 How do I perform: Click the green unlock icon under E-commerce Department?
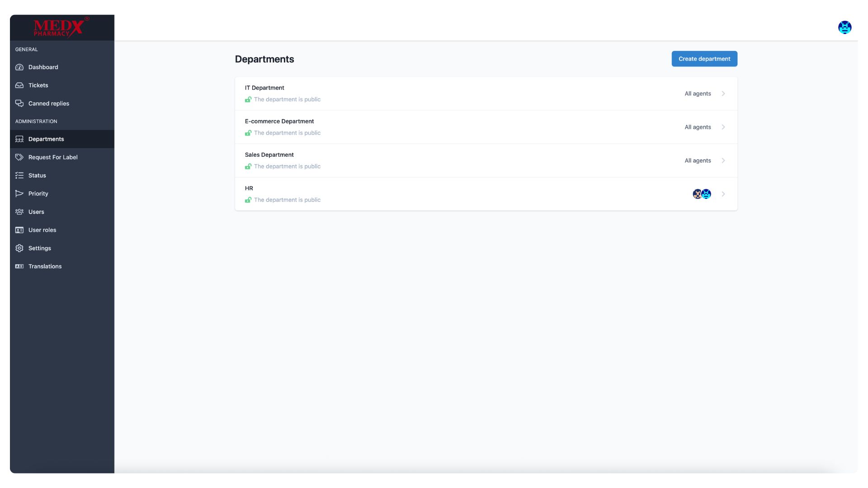tap(248, 133)
